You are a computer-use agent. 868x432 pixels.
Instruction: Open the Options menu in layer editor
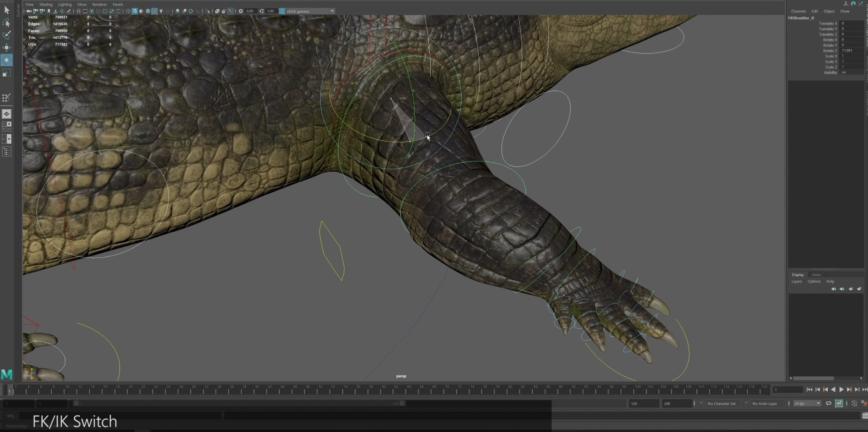pos(814,281)
